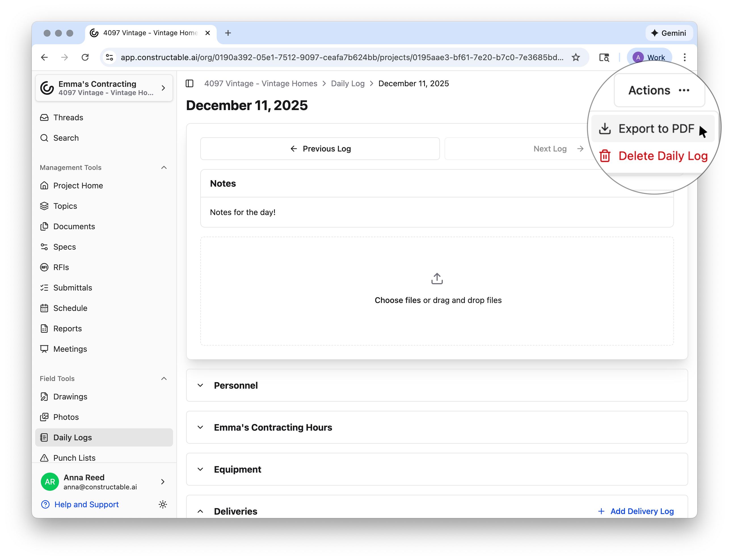The image size is (729, 560).
Task: Click the upload files icon
Action: (x=437, y=279)
